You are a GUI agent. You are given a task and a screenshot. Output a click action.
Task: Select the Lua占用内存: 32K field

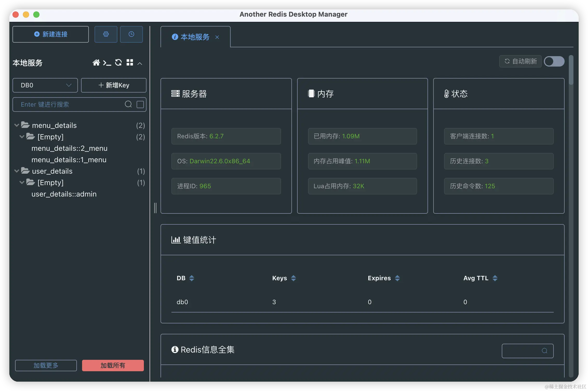pos(363,186)
